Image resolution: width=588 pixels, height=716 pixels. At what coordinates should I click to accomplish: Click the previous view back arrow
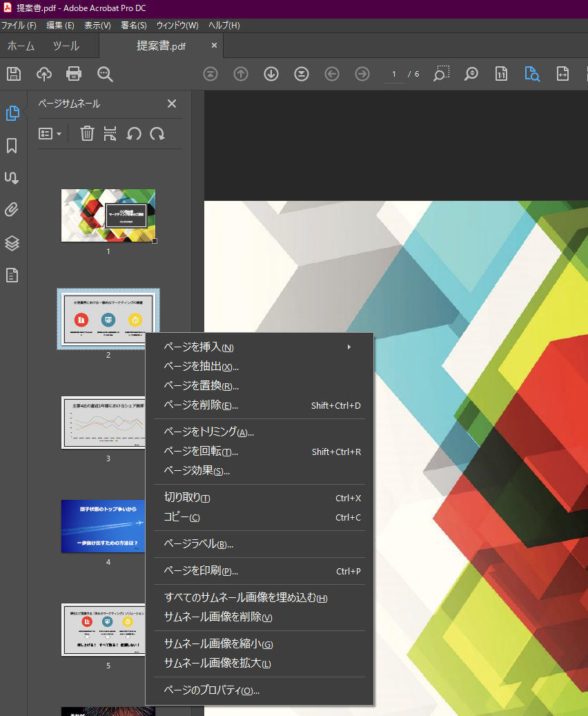coord(332,74)
